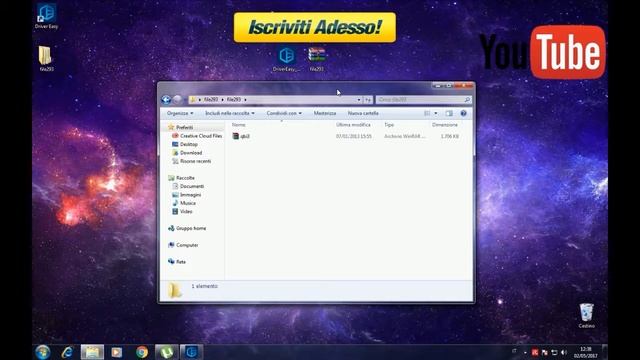The width and height of the screenshot is (640, 360).
Task: Click the search magnifier icon in Explorer
Action: pos(467,100)
